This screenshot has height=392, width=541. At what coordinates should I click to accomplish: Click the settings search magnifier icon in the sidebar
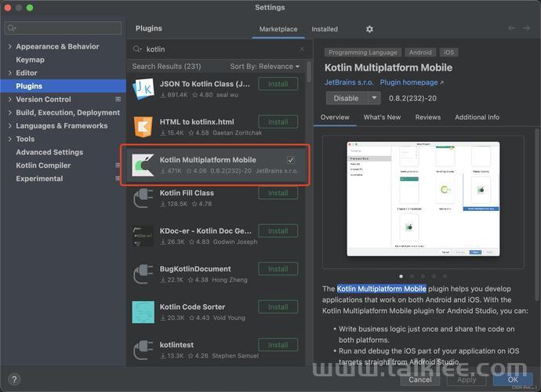[x=12, y=27]
